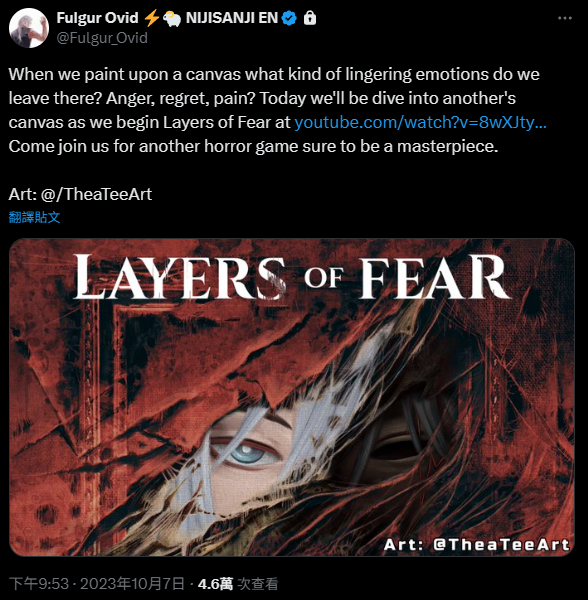
Task: Open the Fulgur Ovid display name link
Action: 97,18
